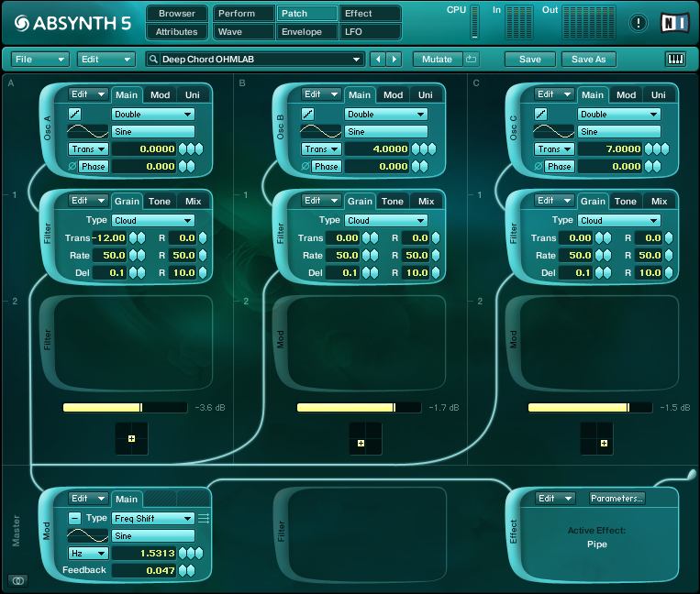This screenshot has width=700, height=594.
Task: Click channel A filter Trans value -12.00
Action: 109,237
